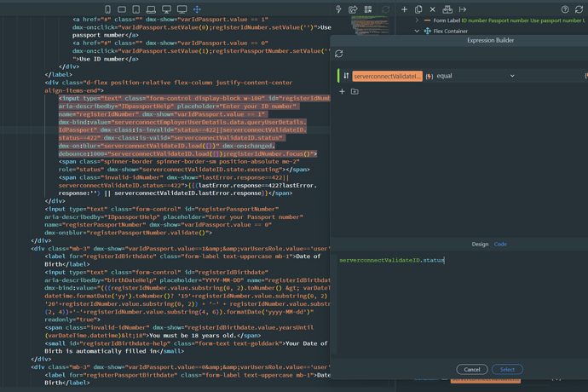
Task: Click into serverconnectValidateID.status code field
Action: [392, 260]
